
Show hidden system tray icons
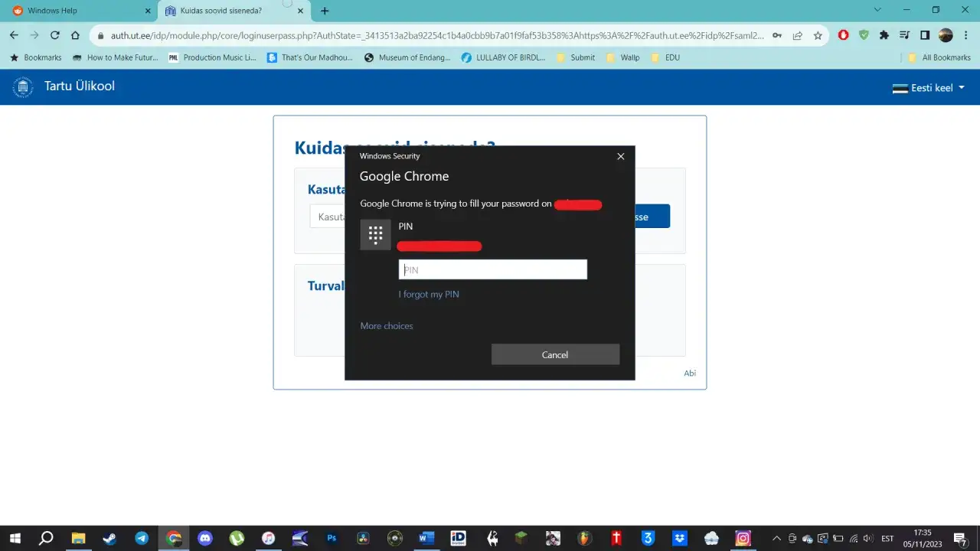tap(776, 538)
